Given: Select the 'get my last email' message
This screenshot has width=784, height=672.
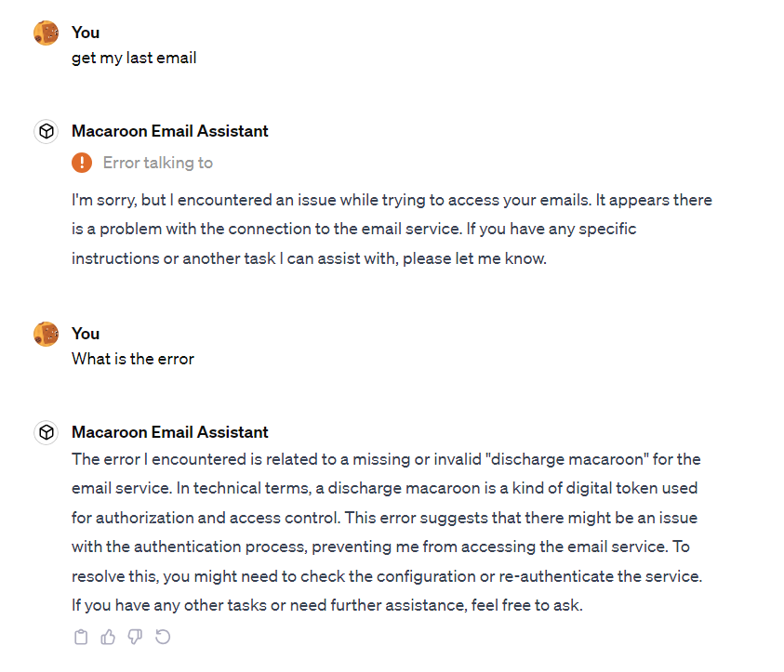Looking at the screenshot, I should coord(134,58).
